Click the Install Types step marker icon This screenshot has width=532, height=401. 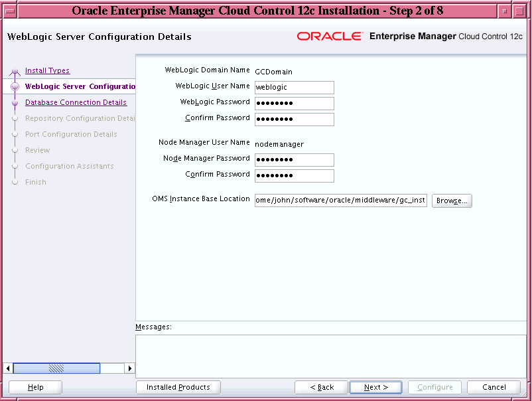[x=15, y=71]
